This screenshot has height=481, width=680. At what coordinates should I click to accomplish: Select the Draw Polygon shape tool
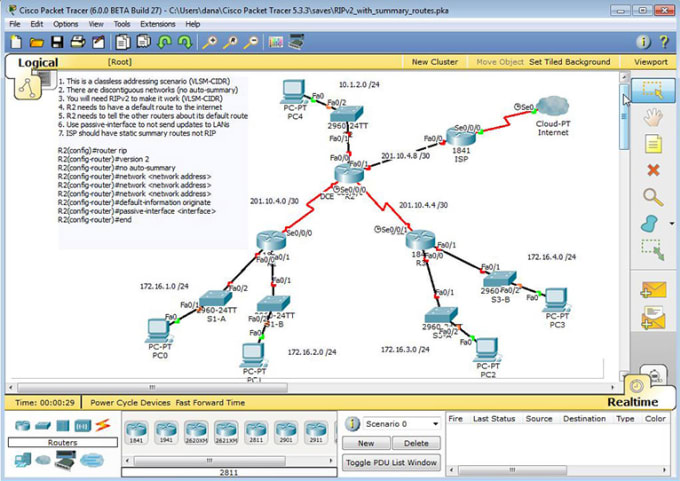click(x=649, y=224)
